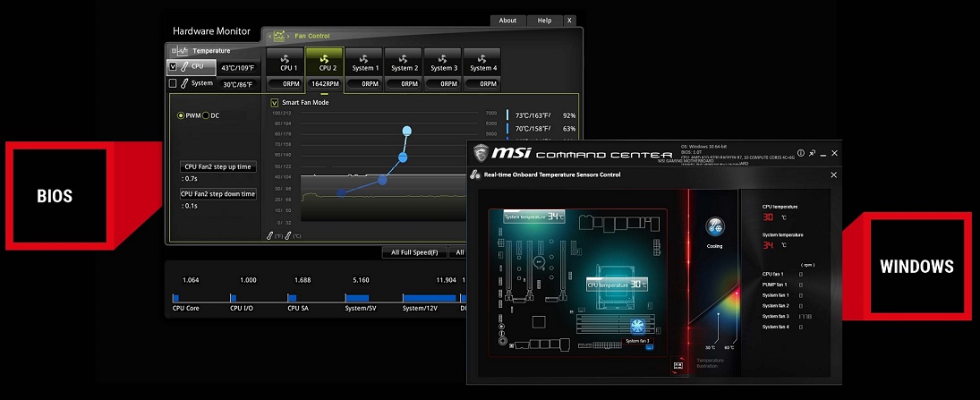Click the info icon in Command Center title bar

click(x=801, y=153)
